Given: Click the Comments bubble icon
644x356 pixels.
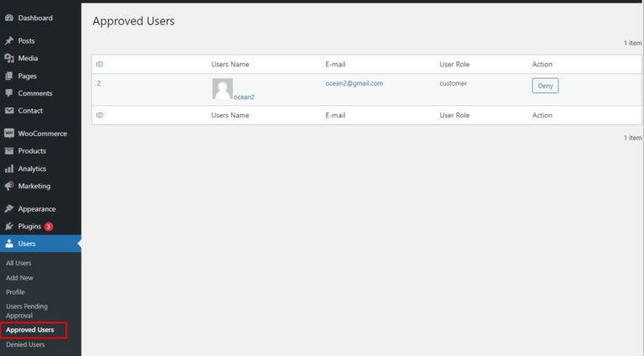Looking at the screenshot, I should (9, 93).
